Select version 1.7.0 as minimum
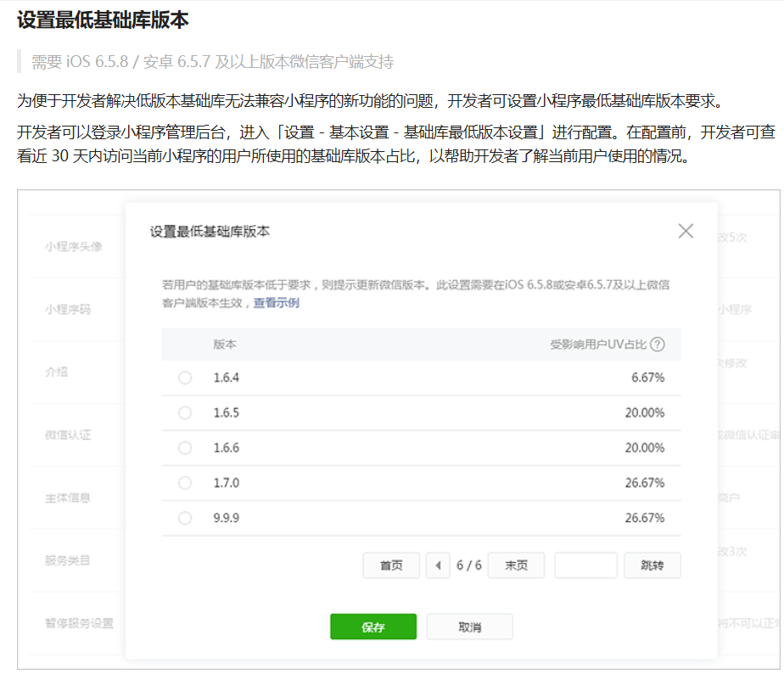784x680 pixels. coord(185,482)
